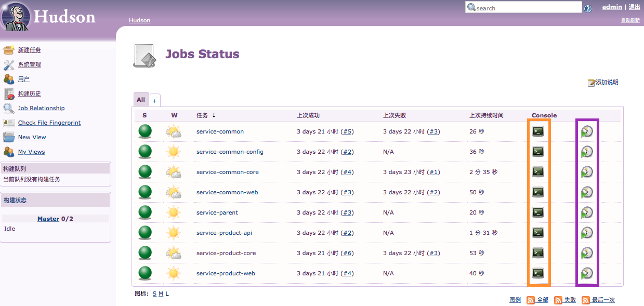Open the service-common-core job
The width and height of the screenshot is (644, 306).
click(x=228, y=172)
